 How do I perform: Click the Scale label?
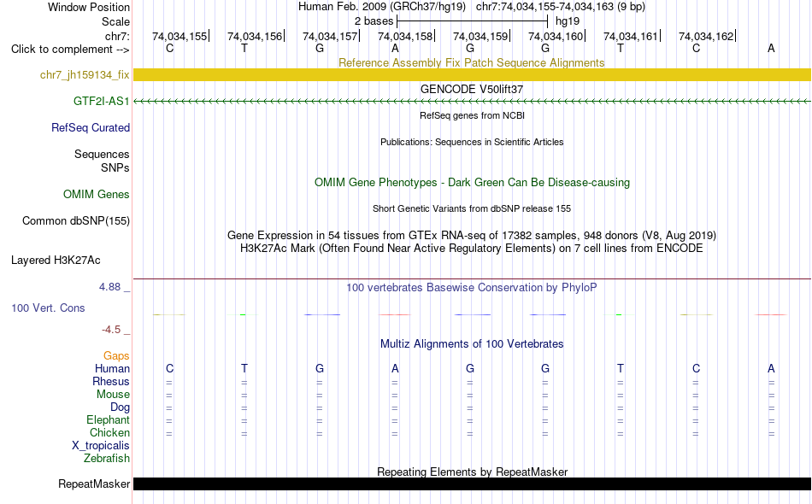point(115,22)
